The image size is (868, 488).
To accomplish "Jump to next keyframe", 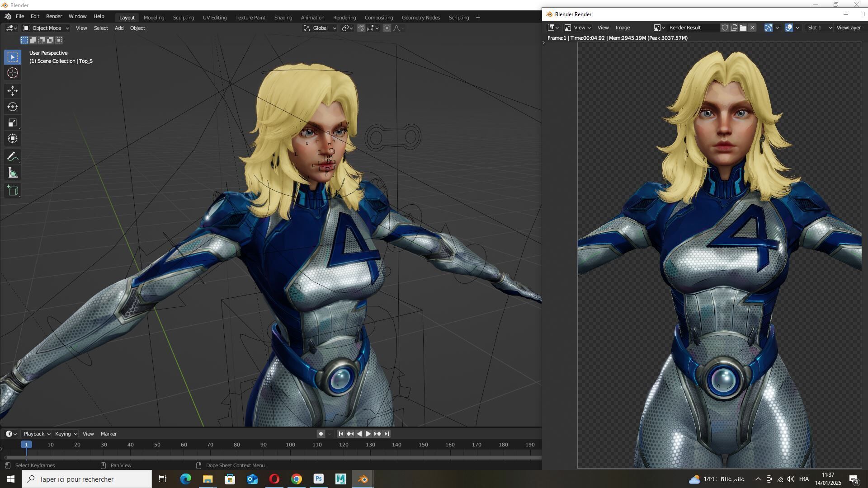I will click(377, 434).
